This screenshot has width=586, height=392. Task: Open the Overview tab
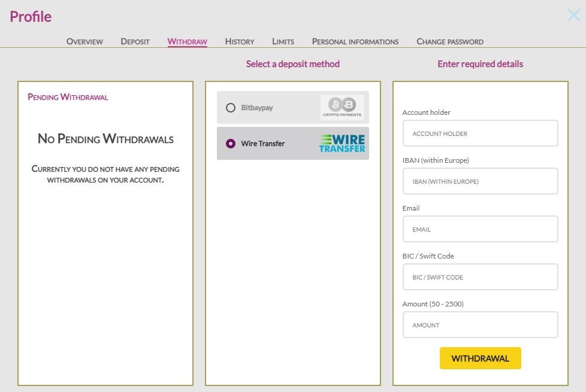(84, 41)
